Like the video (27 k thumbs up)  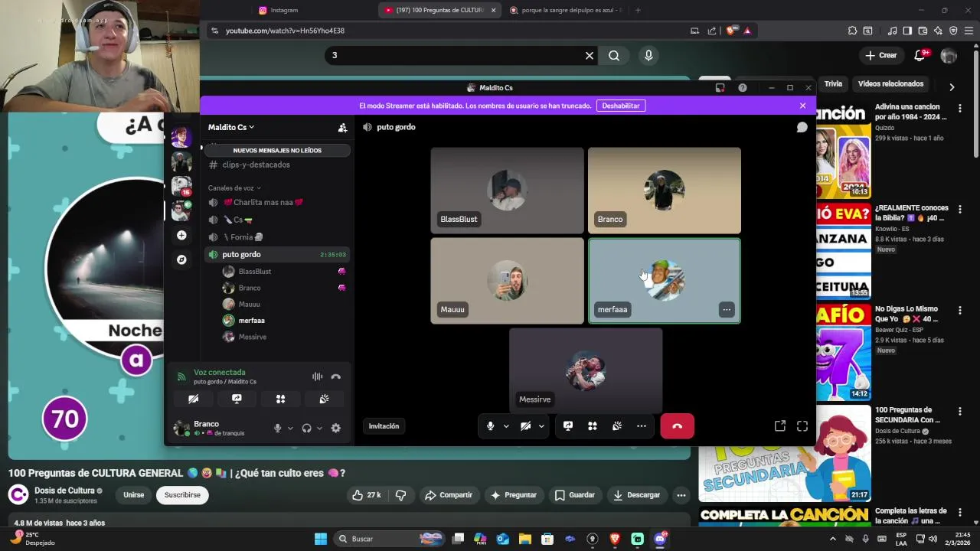[366, 495]
